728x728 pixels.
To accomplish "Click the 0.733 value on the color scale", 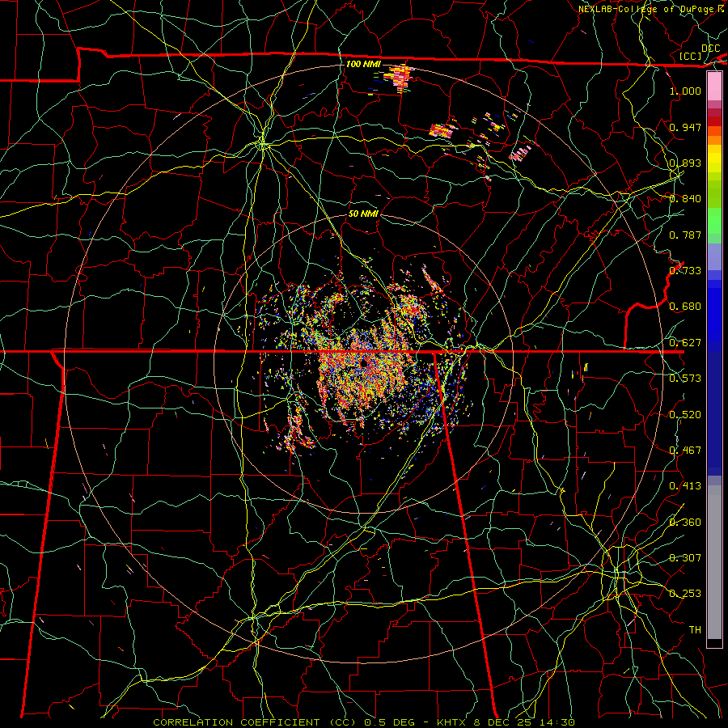I will (x=685, y=271).
